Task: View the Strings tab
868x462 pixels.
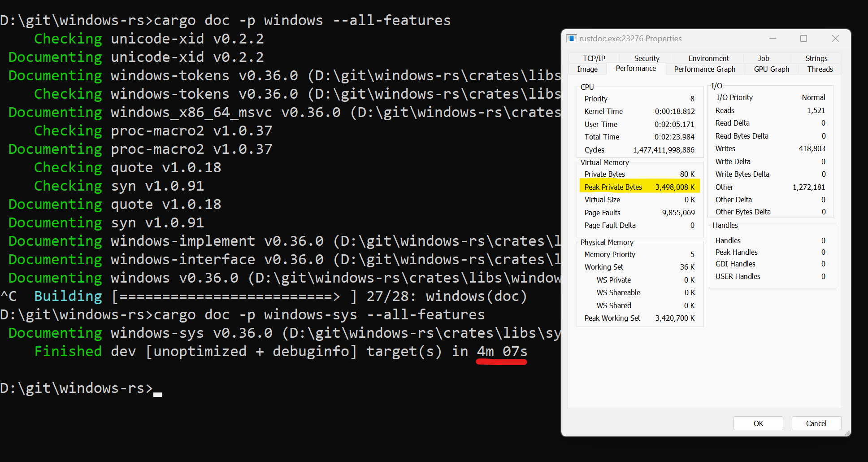Action: 816,58
